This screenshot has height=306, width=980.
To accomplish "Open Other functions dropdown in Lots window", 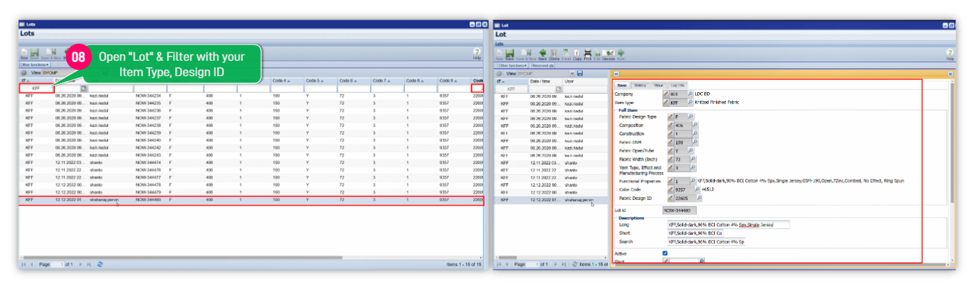I will 34,65.
